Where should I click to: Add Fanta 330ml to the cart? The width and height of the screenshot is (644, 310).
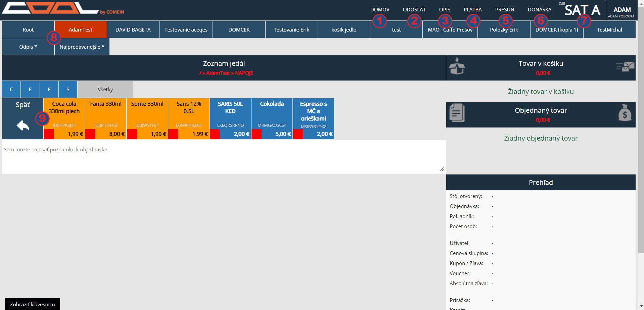coord(106,114)
